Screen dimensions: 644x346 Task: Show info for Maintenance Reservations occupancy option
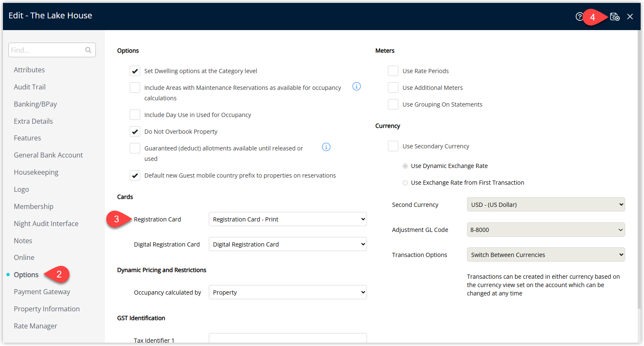[x=357, y=86]
